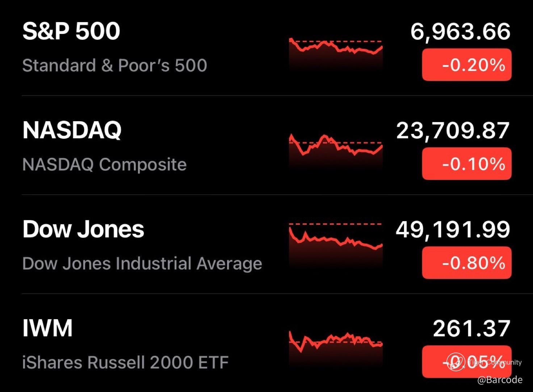
Task: Toggle the Dow Jones -0.80% change badge
Action: [x=467, y=262]
